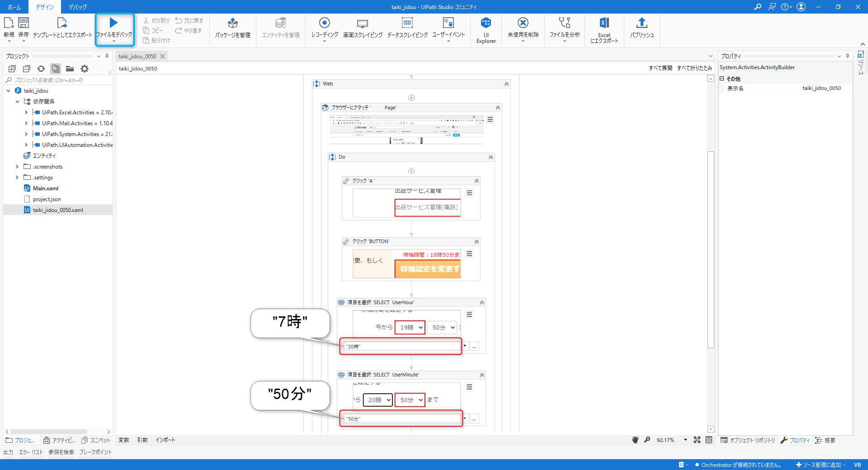Viewport: 868px width, 470px height.
Task: Click コピー copy button
Action: (x=153, y=31)
